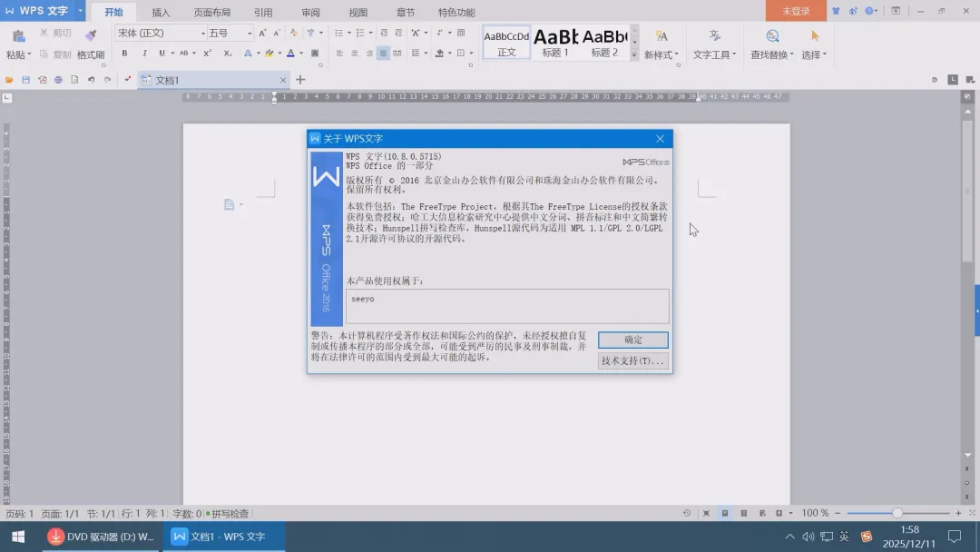This screenshot has height=552, width=980.
Task: Expand the numbered list dropdown arrow
Action: [x=370, y=33]
